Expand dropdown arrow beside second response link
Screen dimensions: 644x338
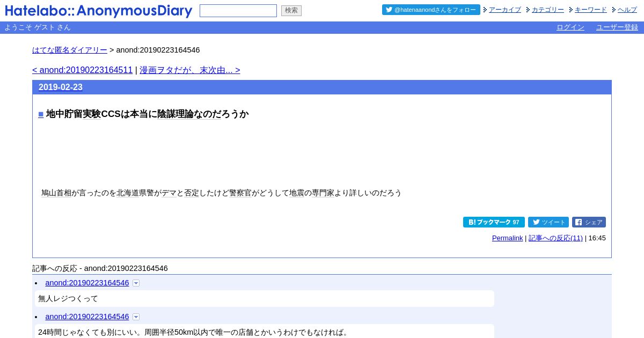(136, 317)
